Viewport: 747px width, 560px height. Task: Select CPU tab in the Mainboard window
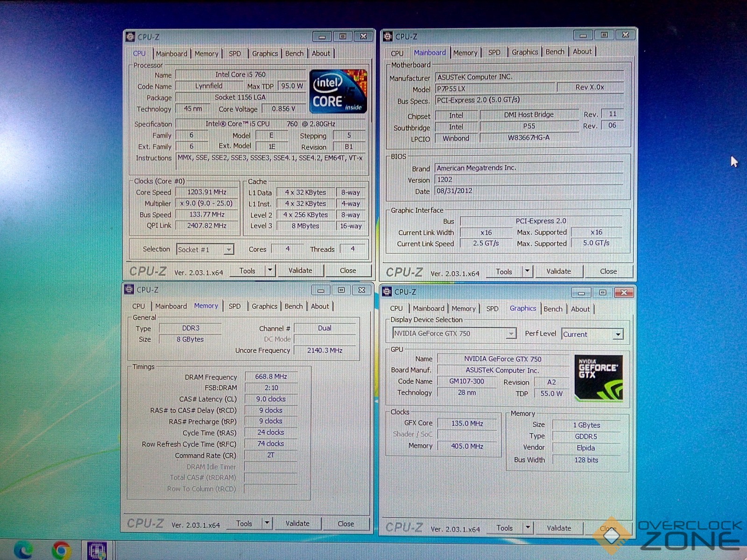397,53
